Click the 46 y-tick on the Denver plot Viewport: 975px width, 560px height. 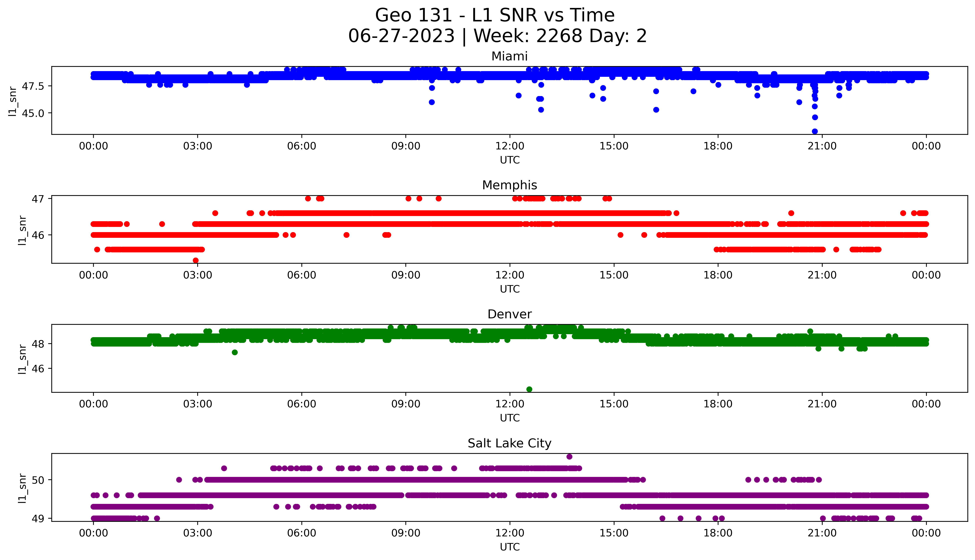(38, 369)
